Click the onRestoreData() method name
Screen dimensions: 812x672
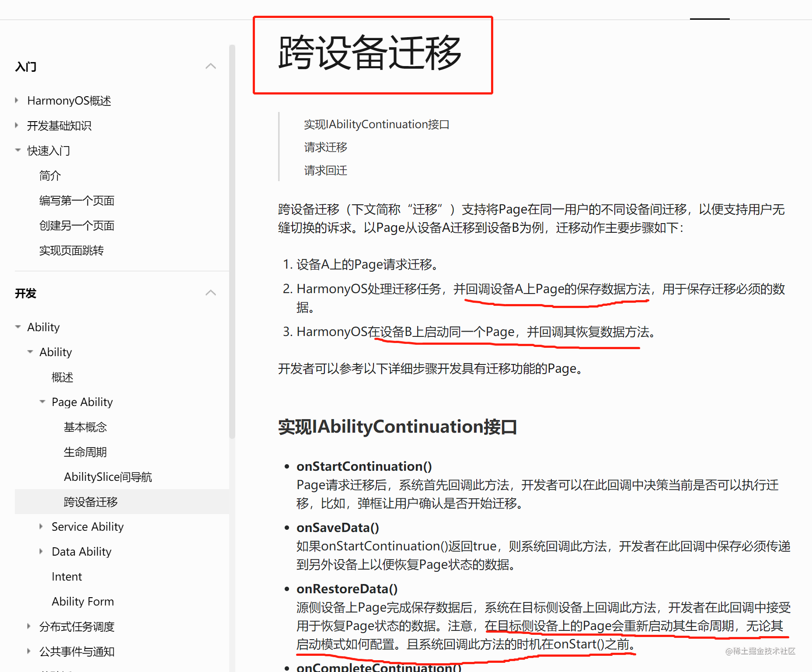[347, 589]
